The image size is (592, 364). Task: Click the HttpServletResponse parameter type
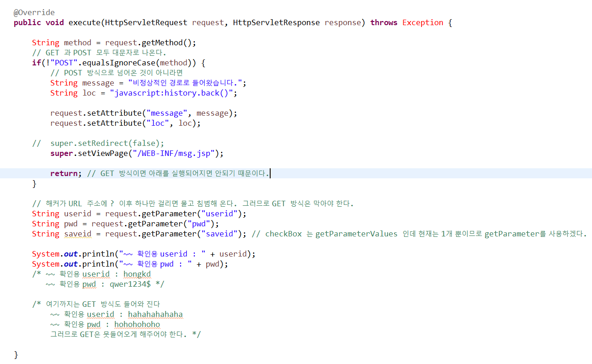277,22
